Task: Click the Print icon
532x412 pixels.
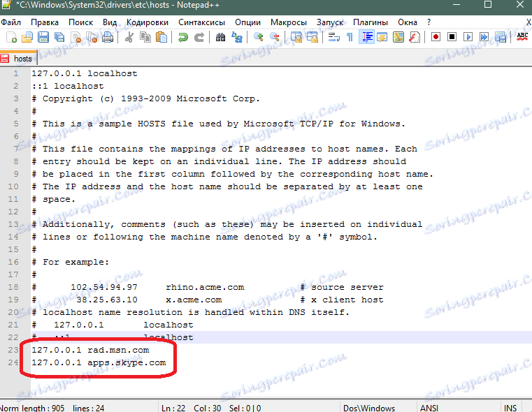Action: 108,37
